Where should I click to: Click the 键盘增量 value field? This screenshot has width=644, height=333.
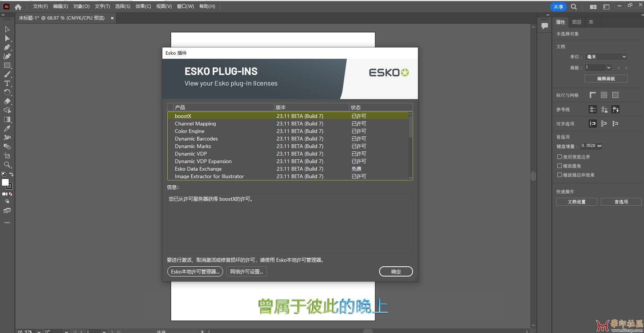pos(591,146)
